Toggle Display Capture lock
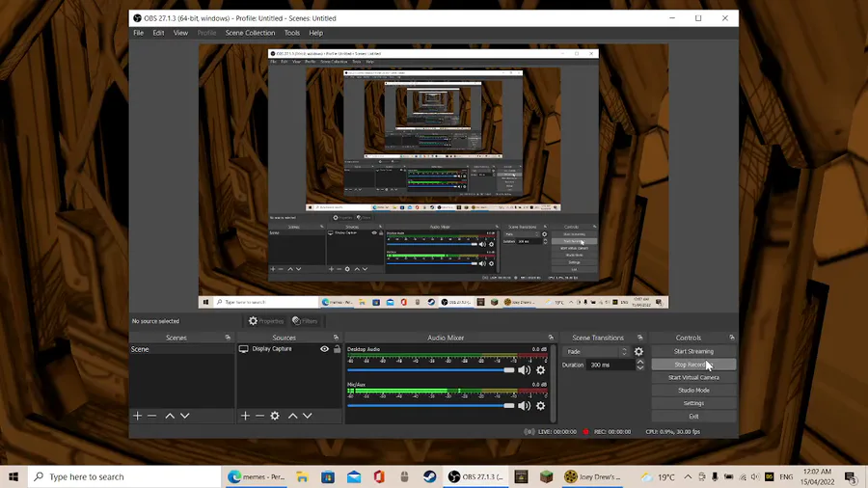The width and height of the screenshot is (868, 488). (337, 349)
